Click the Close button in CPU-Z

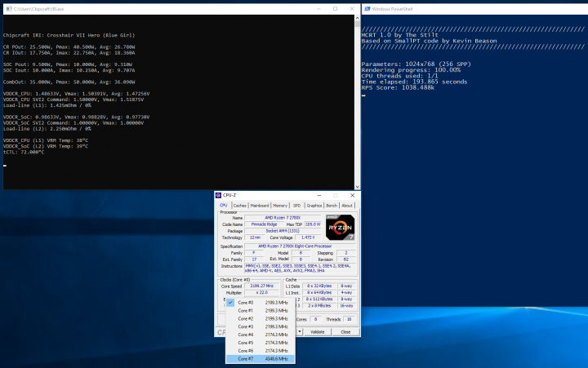click(x=345, y=332)
